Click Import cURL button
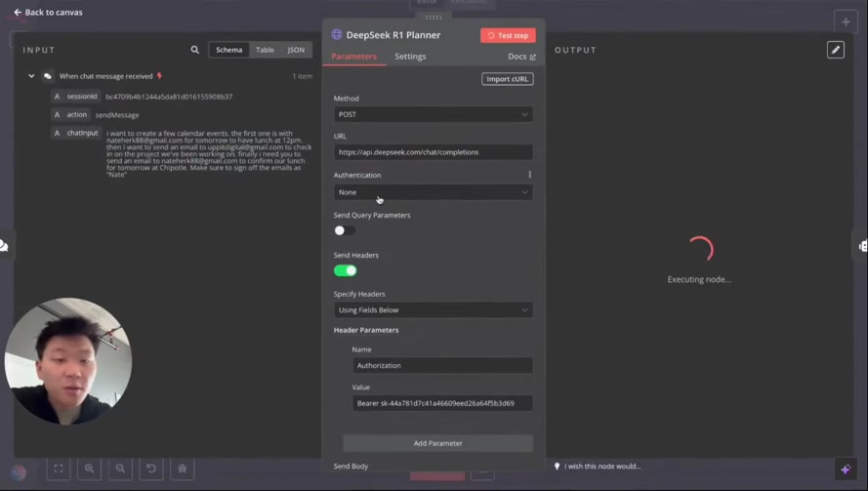This screenshot has height=491, width=868. click(x=507, y=79)
